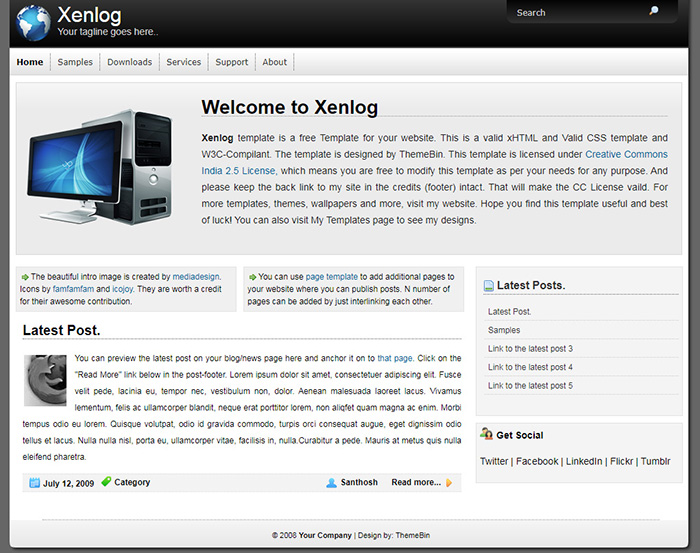Click the 'Your tagline goes here..' text
The height and width of the screenshot is (553, 700).
click(108, 32)
